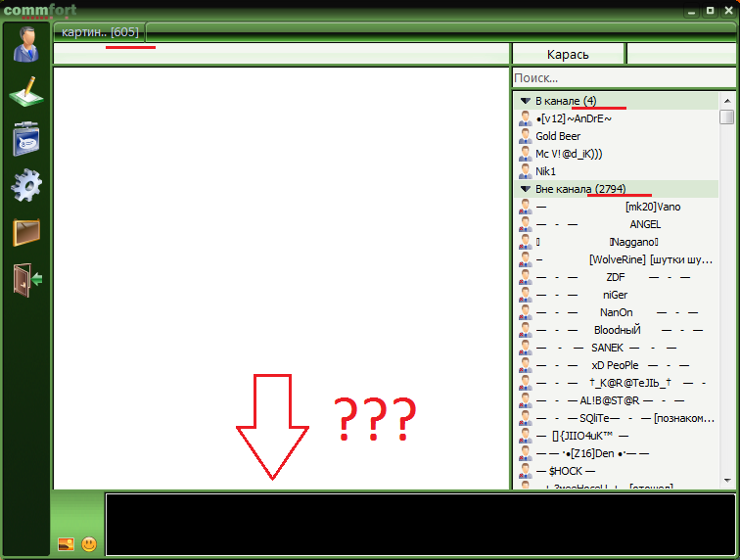Screen dimensions: 740x560
Task: Select user "Gold Beer" in the channel list
Action: (x=558, y=136)
